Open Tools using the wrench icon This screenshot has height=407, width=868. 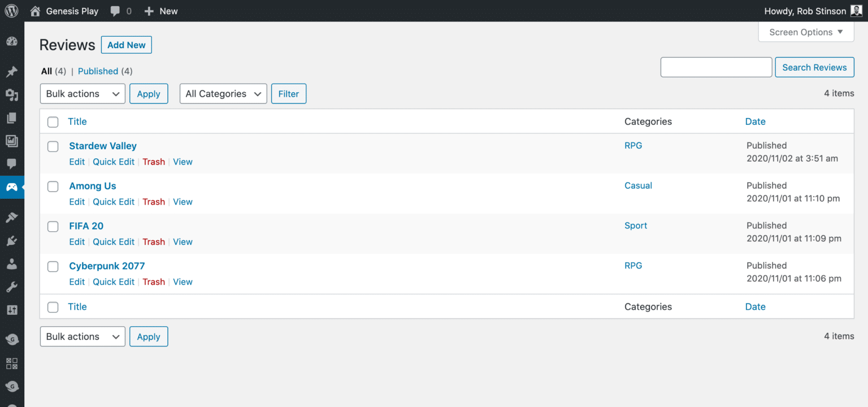click(12, 287)
